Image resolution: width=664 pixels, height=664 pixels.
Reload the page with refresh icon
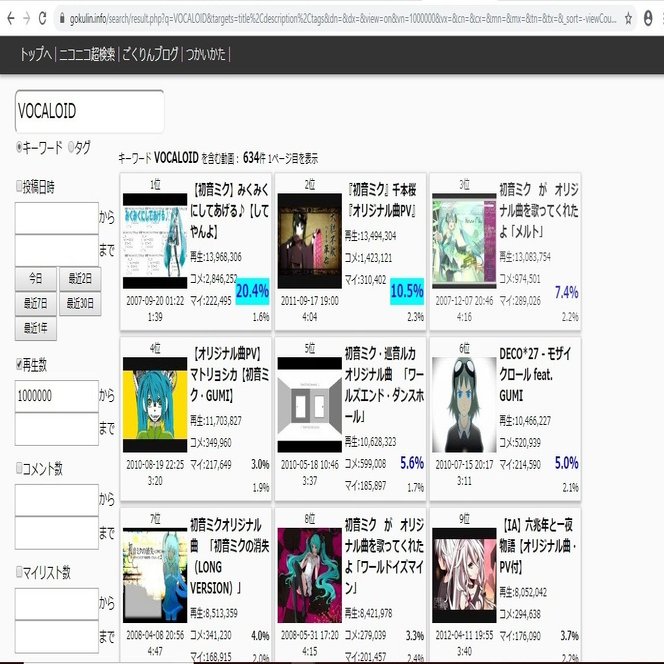42,18
